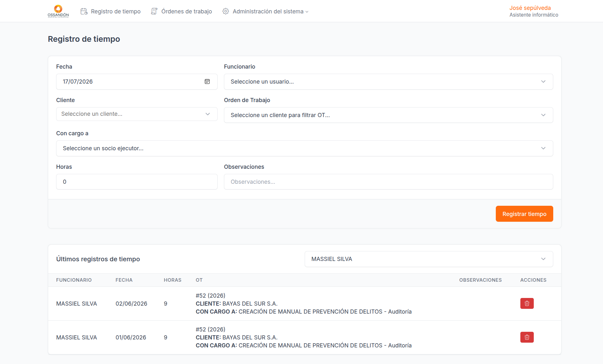
Task: Open Registro de tiempo menu item
Action: click(110, 11)
